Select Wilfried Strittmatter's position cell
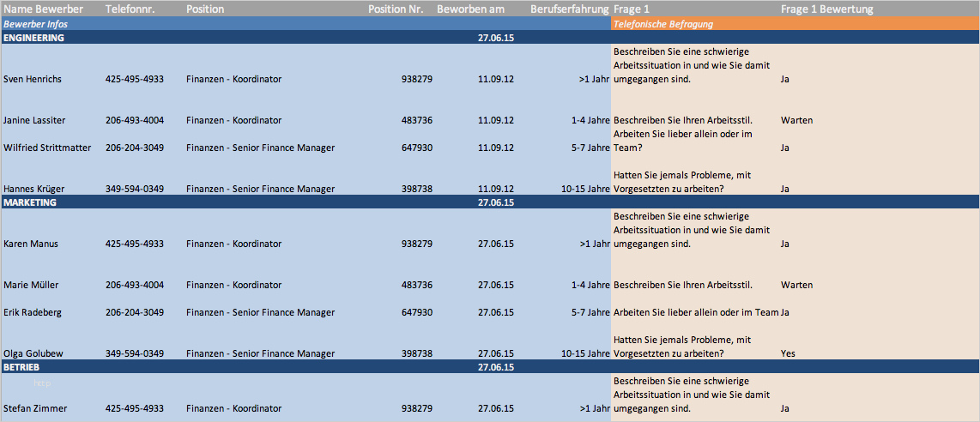 pos(260,148)
